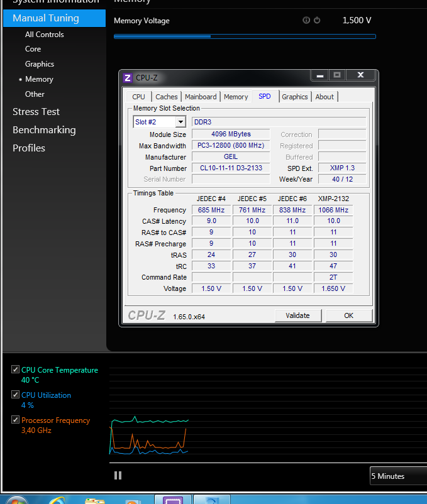The height and width of the screenshot is (504, 427).
Task: Pause the monitoring graph
Action: click(x=118, y=475)
